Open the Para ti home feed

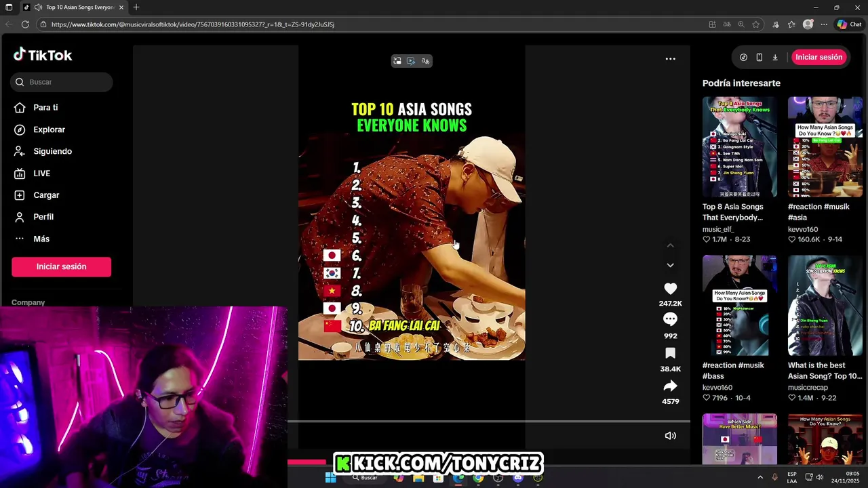point(45,107)
